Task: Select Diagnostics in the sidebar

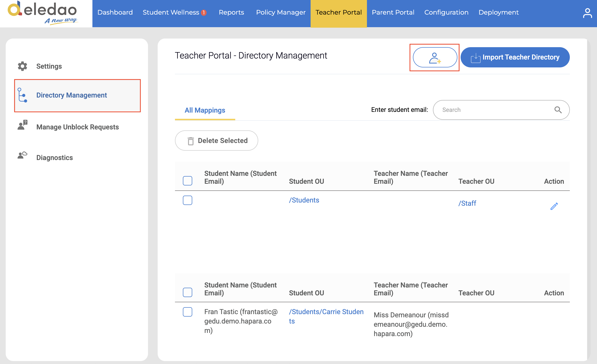Action: (54, 158)
